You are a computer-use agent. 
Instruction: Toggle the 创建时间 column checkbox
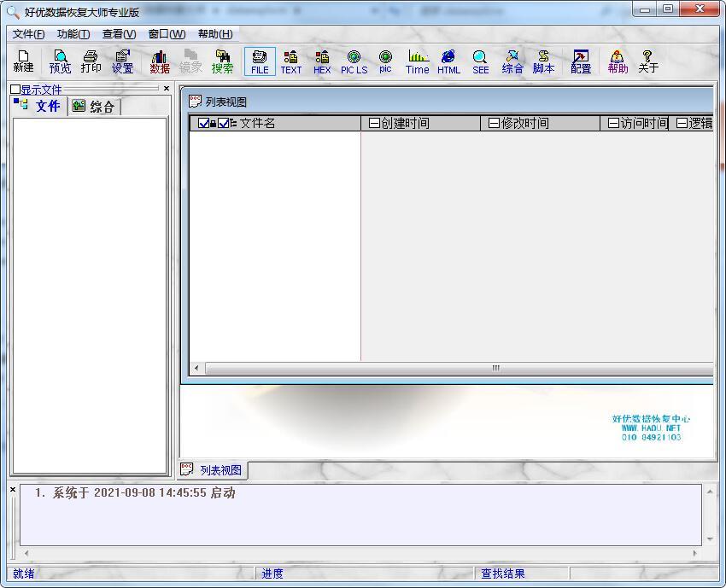(374, 124)
